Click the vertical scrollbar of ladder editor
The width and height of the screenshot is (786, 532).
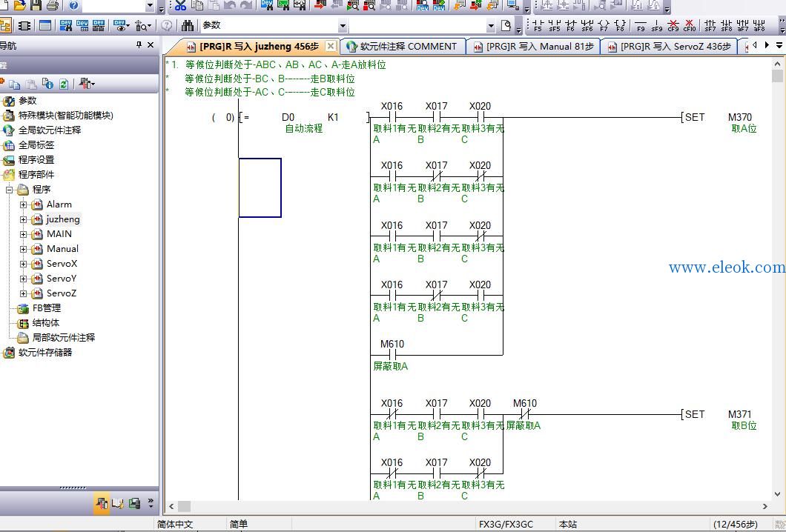pos(778,279)
